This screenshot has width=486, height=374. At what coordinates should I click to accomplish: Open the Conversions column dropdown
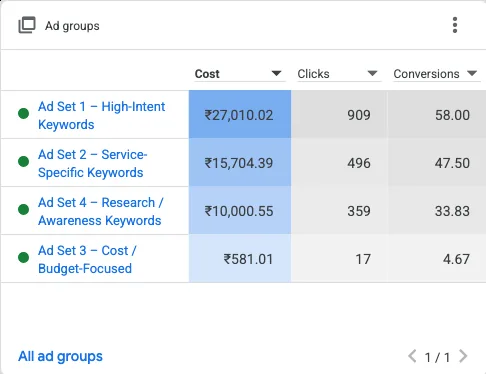pyautogui.click(x=436, y=74)
